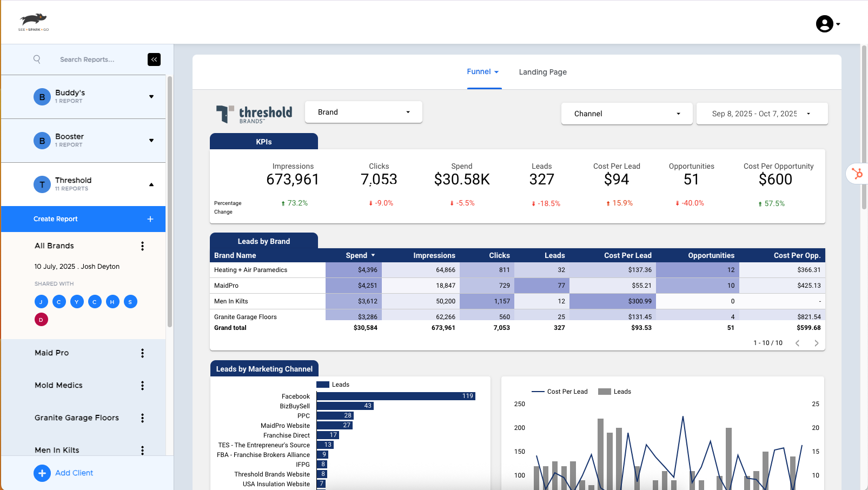Open the All Brands three-dot options menu
The height and width of the screenshot is (490, 868).
point(142,246)
